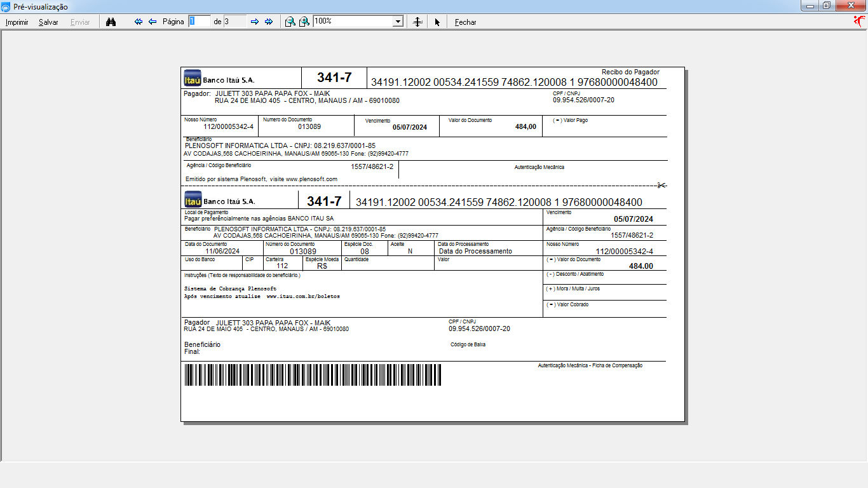
Task: Click the payer CPF/CNPJ 09.954.526/0007-20 at top
Action: (583, 100)
